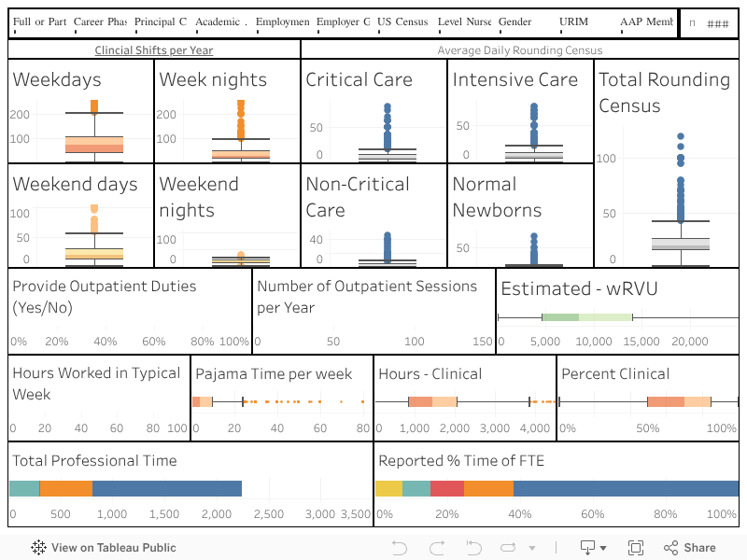Open the Share dialog

click(x=690, y=548)
